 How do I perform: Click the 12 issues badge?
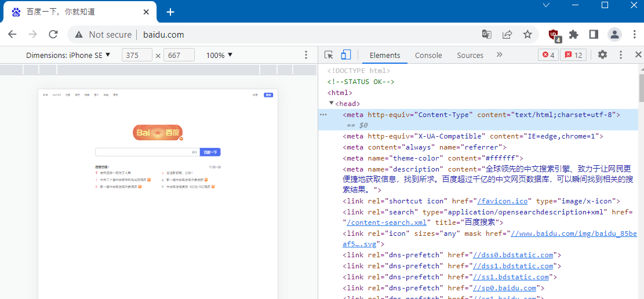[574, 55]
